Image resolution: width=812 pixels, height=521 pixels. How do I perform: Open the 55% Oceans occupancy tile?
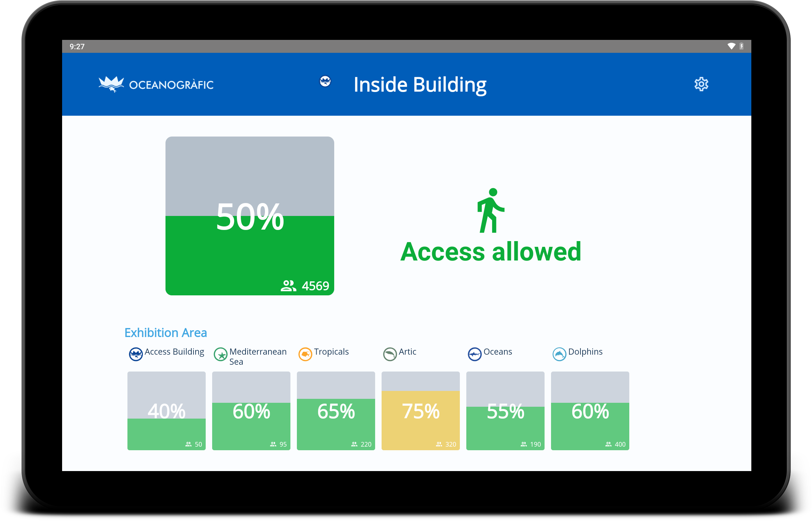(505, 411)
